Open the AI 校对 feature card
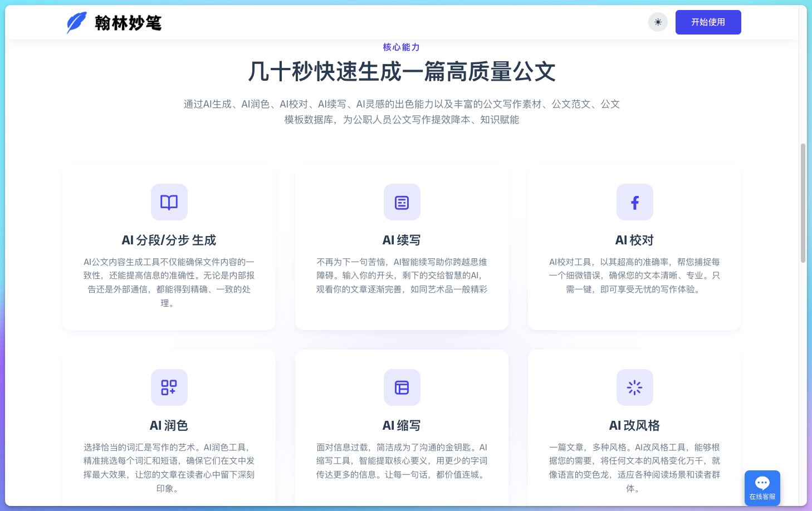 (634, 247)
